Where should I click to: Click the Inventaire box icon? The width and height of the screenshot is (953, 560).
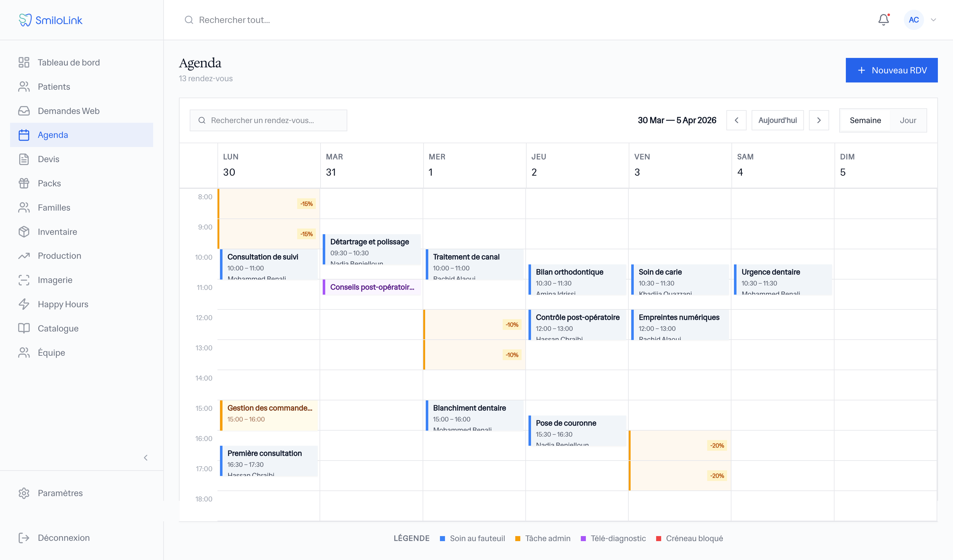24,232
